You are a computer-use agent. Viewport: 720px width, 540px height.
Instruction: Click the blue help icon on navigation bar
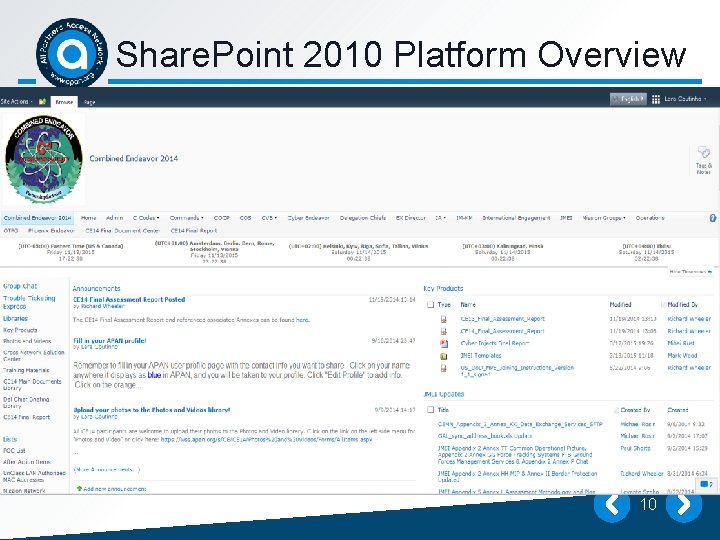pos(713,218)
